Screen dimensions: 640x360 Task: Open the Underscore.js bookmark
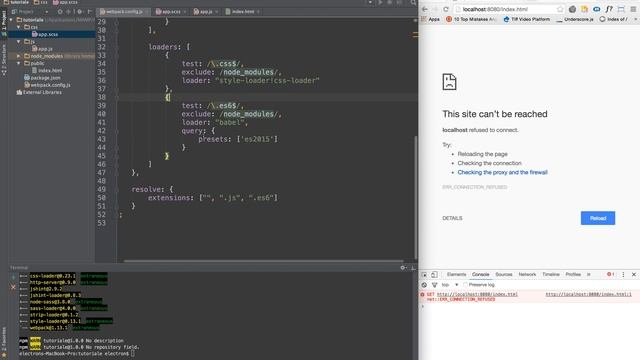[x=575, y=19]
